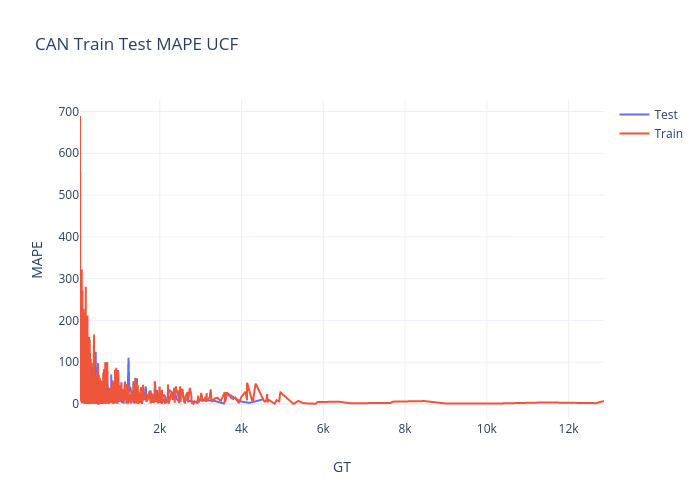This screenshot has width=700, height=500.
Task: Click the Train line's right end near 12k
Action: [603, 401]
